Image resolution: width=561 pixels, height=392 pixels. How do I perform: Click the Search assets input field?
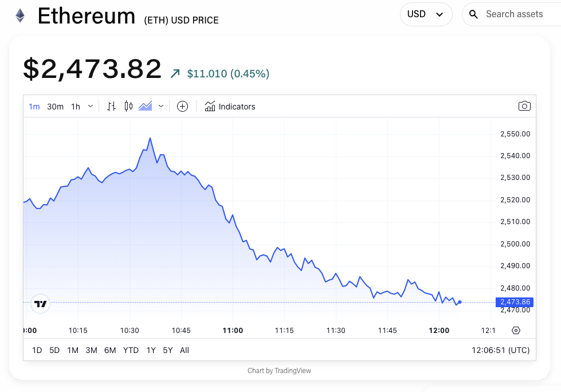(x=515, y=14)
